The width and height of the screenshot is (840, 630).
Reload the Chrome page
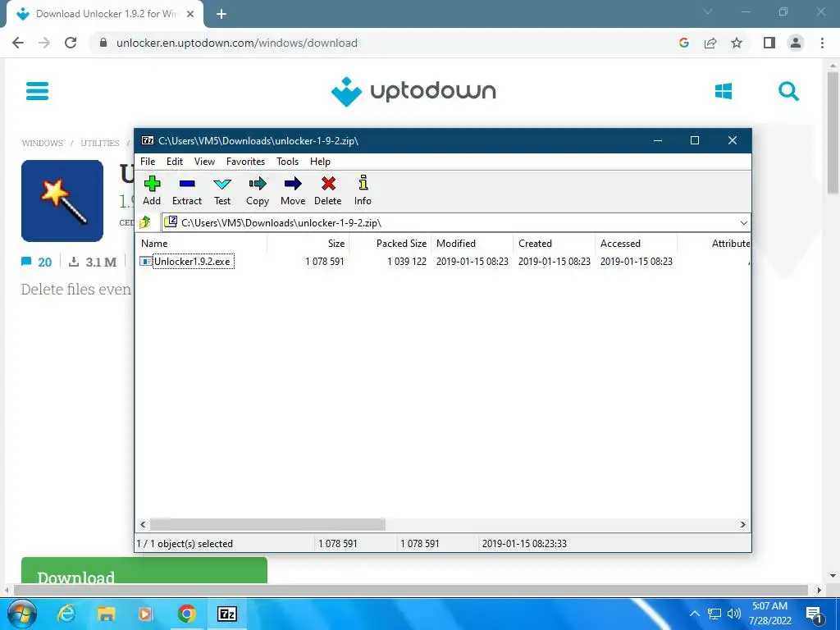click(71, 43)
